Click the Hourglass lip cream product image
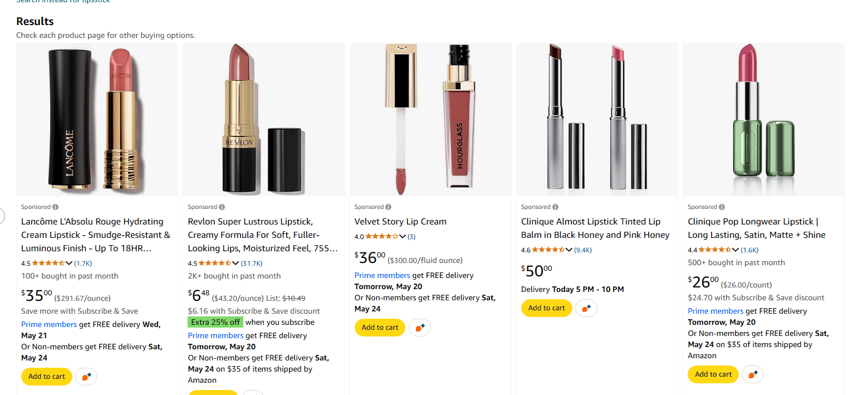Viewport: 868px width, 395px height. pyautogui.click(x=430, y=119)
